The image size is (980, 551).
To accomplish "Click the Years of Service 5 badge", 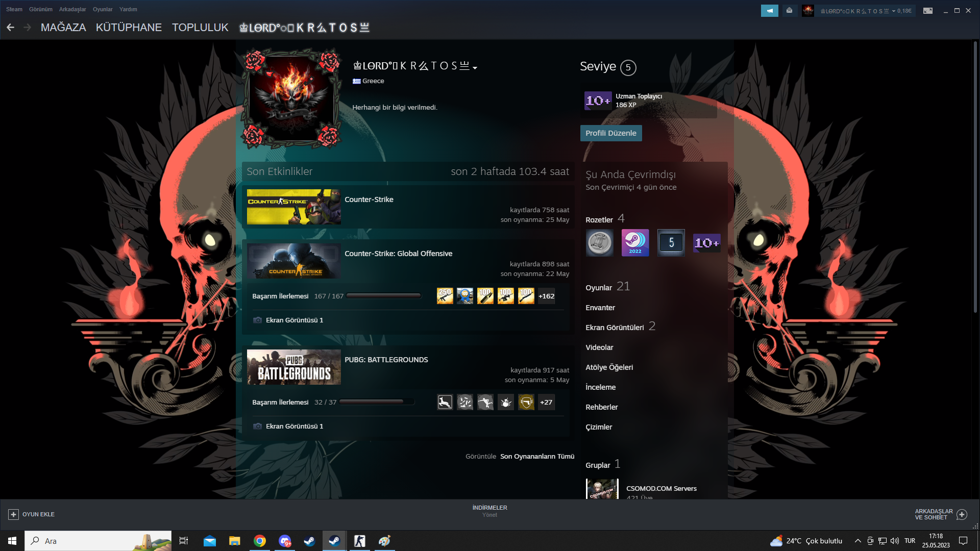I will pos(671,243).
